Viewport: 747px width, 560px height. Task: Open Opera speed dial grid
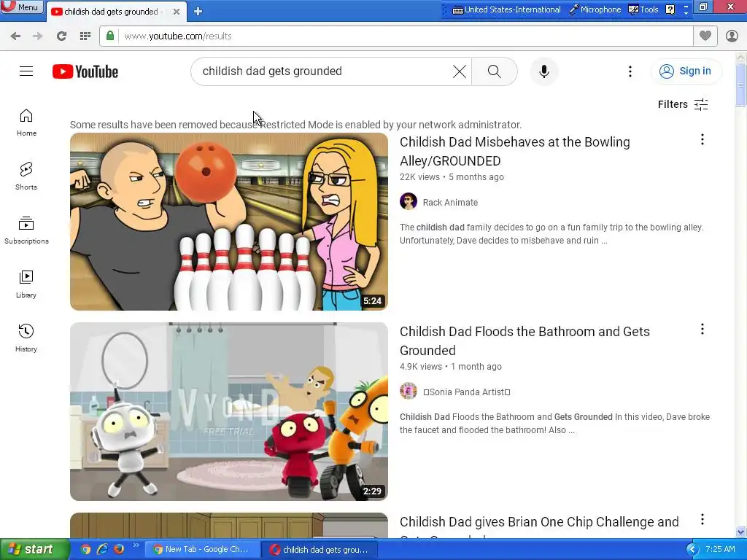85,36
